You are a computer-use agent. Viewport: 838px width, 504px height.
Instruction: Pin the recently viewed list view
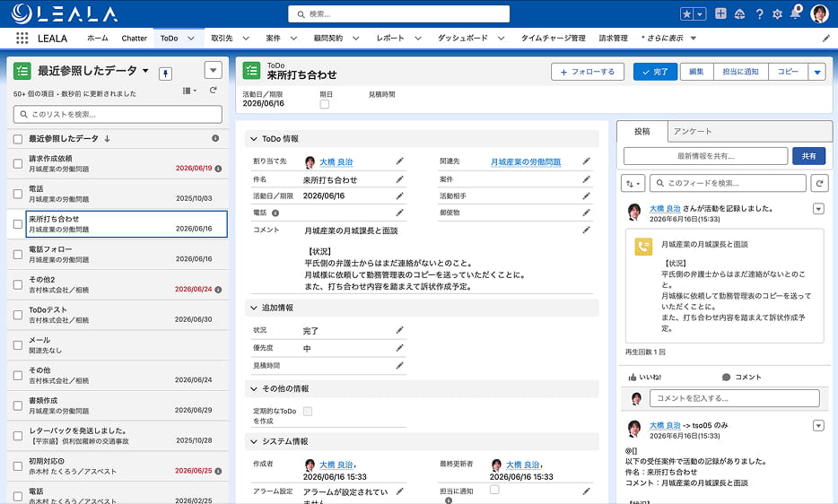point(165,74)
